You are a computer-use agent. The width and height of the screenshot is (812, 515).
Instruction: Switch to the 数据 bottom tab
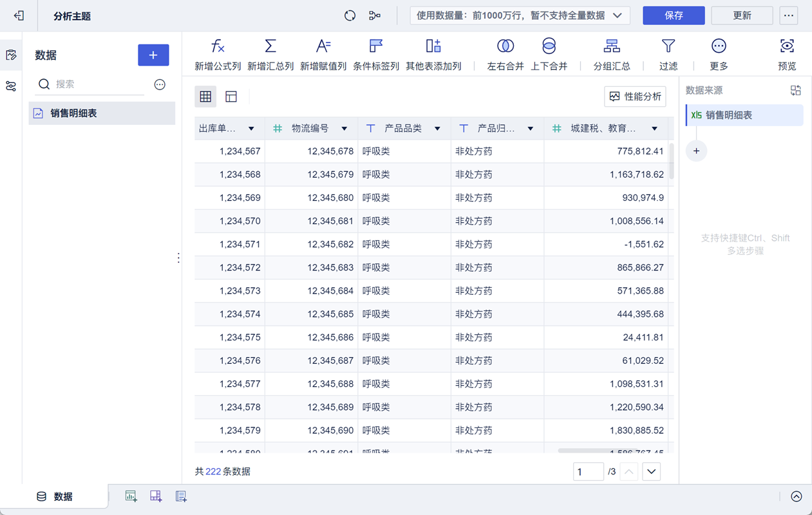coord(55,496)
